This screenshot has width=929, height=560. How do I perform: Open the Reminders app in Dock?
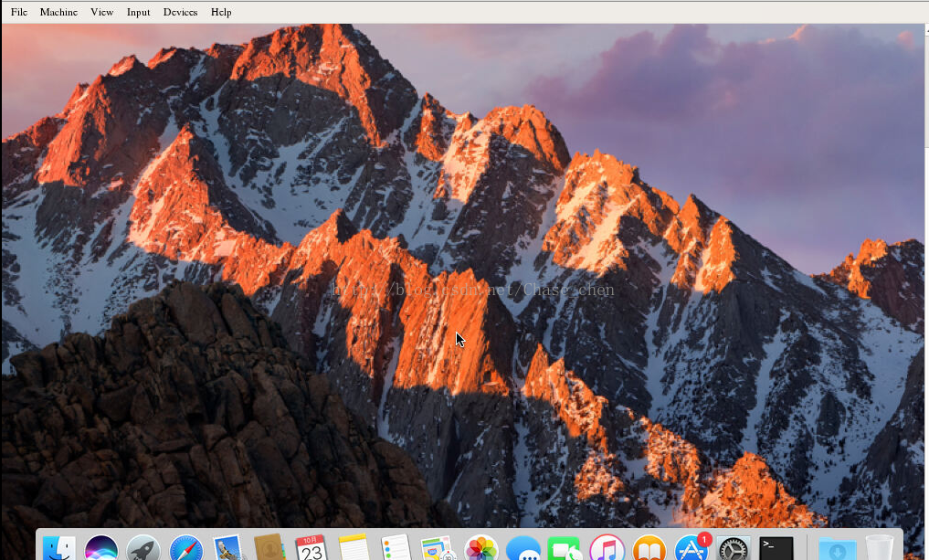tap(396, 547)
